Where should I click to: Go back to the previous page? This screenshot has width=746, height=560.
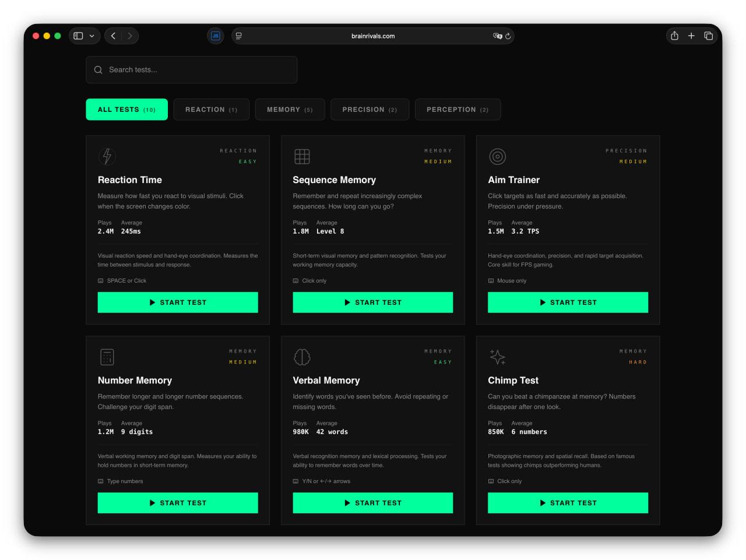point(113,36)
